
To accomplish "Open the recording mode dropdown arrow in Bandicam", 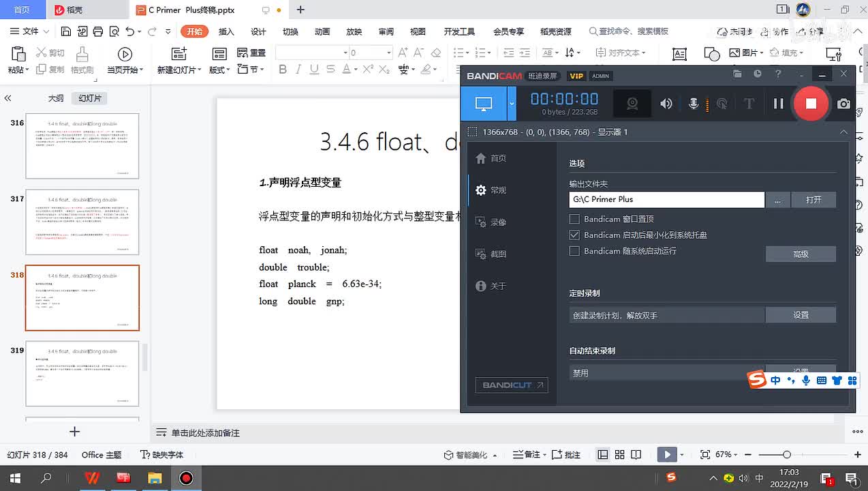I will pos(512,104).
